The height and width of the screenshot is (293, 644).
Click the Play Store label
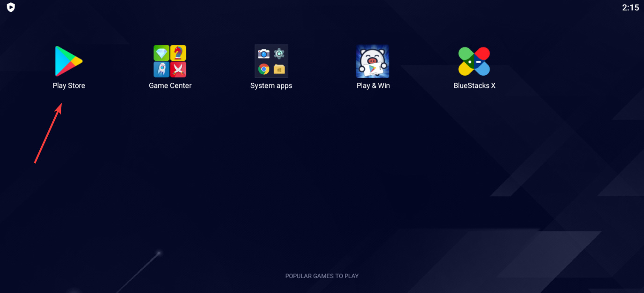pos(69,86)
